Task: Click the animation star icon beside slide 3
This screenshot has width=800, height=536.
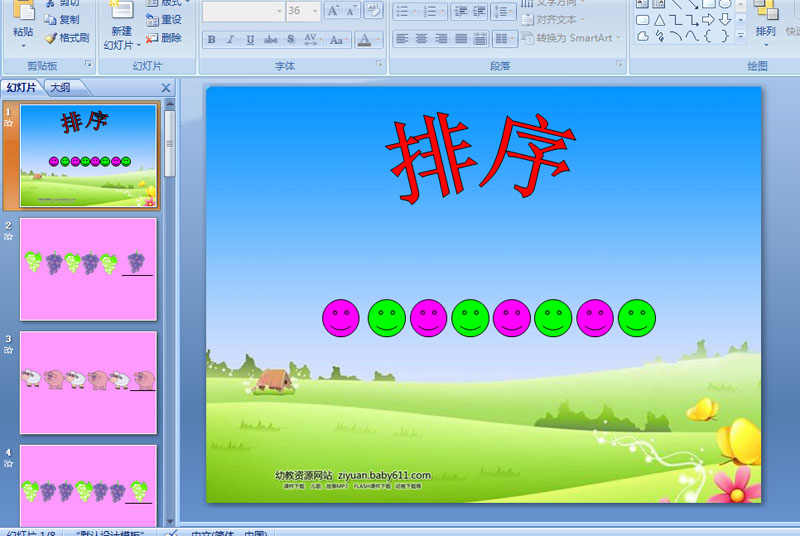Action: (x=9, y=350)
